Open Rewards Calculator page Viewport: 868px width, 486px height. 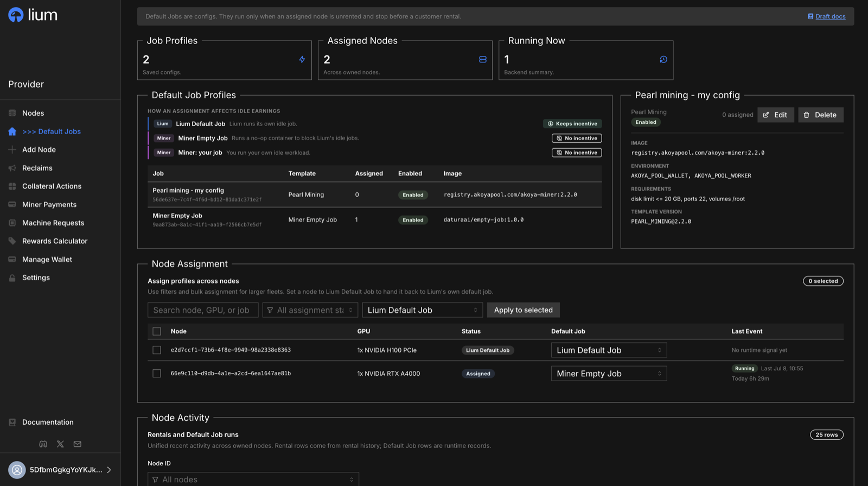pyautogui.click(x=55, y=241)
